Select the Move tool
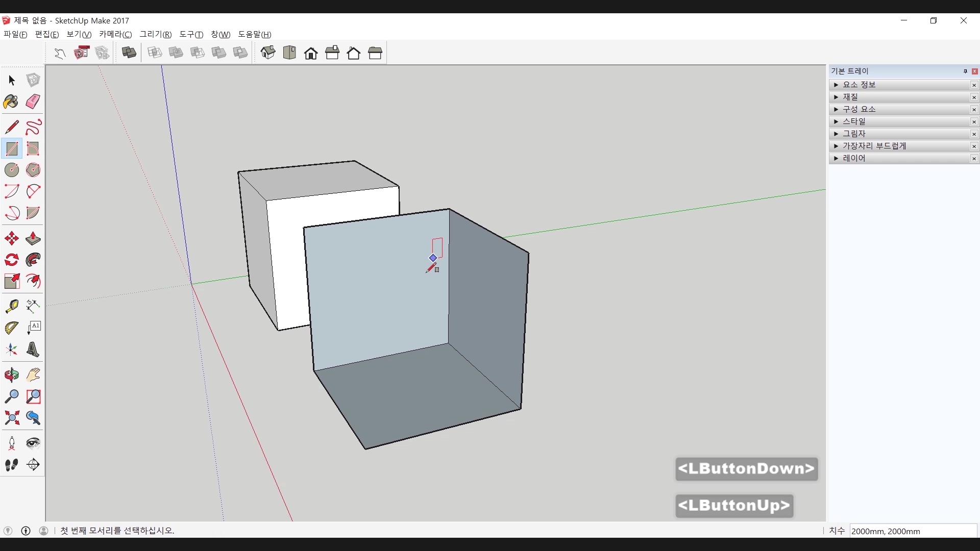Image resolution: width=980 pixels, height=551 pixels. pyautogui.click(x=11, y=239)
